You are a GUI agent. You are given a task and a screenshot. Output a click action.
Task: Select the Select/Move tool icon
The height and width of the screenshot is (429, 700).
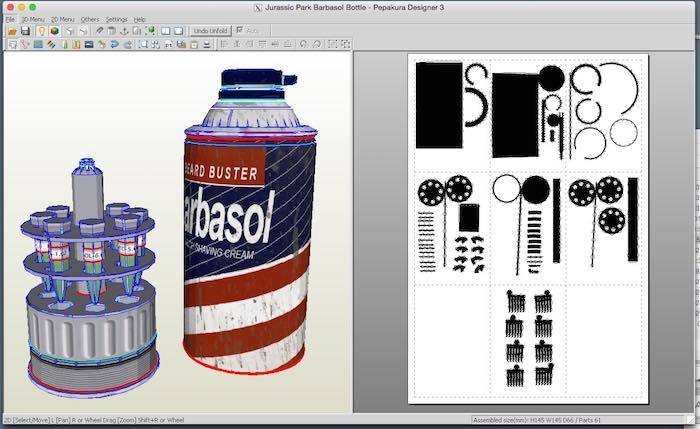click(x=12, y=44)
